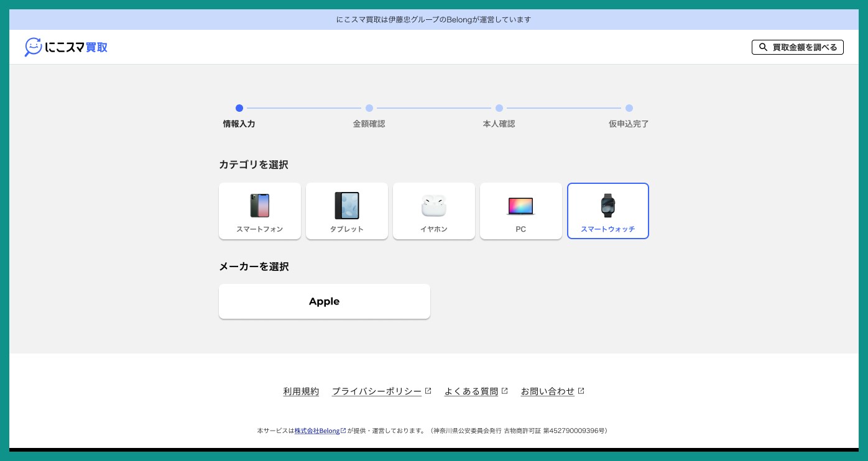Pick the イヤホン category card
This screenshot has width=868, height=461.
click(434, 211)
